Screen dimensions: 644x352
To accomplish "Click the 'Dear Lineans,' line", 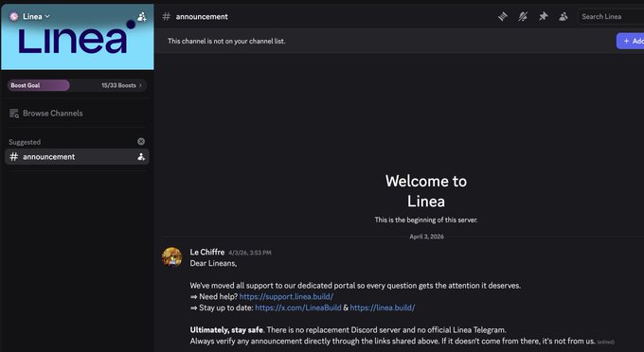I will [x=213, y=263].
